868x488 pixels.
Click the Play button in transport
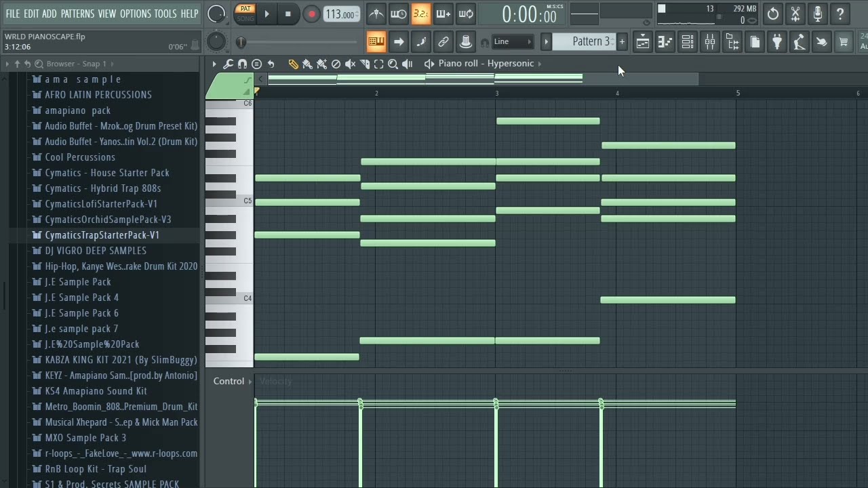(x=267, y=14)
